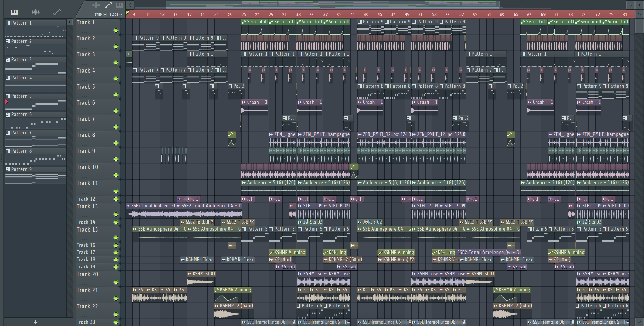Mute Track 1 with its green LED

coord(116,30)
